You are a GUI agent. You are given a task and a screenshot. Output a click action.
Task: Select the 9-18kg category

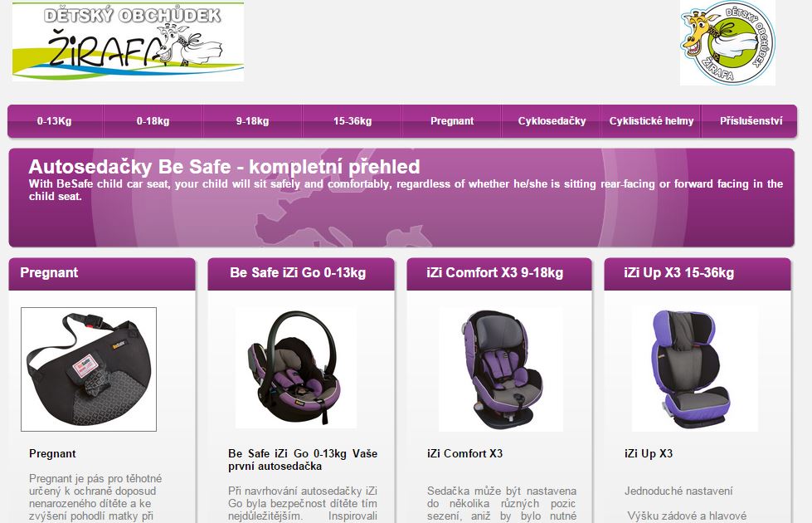click(253, 121)
